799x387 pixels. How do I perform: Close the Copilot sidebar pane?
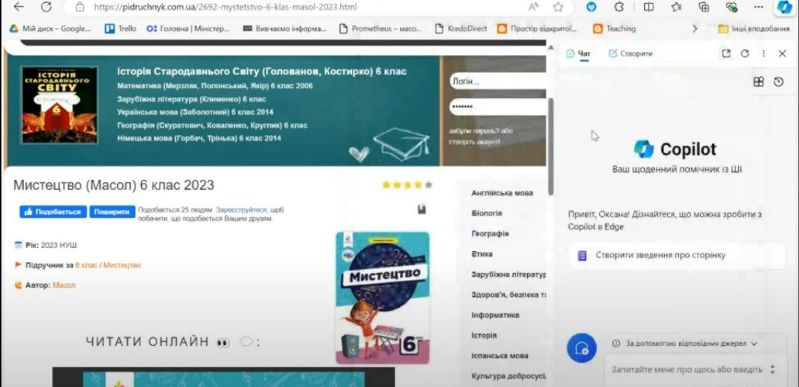[x=782, y=53]
